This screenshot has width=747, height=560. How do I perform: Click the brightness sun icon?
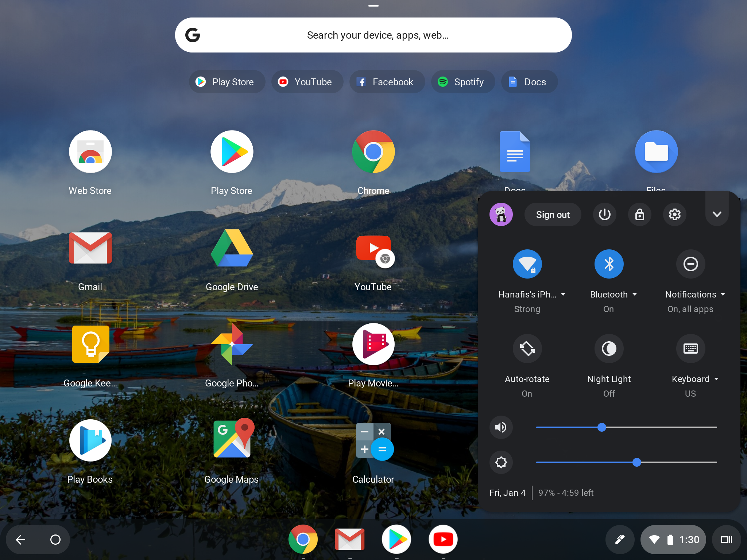pyautogui.click(x=501, y=462)
